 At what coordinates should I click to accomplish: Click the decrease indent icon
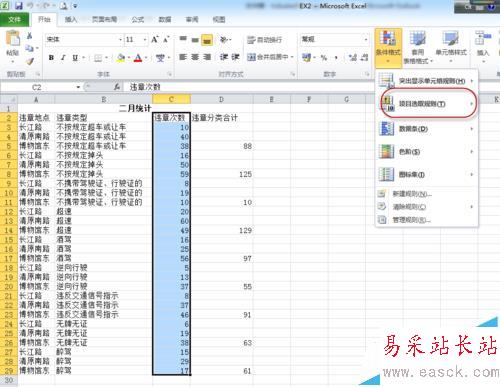tap(223, 57)
